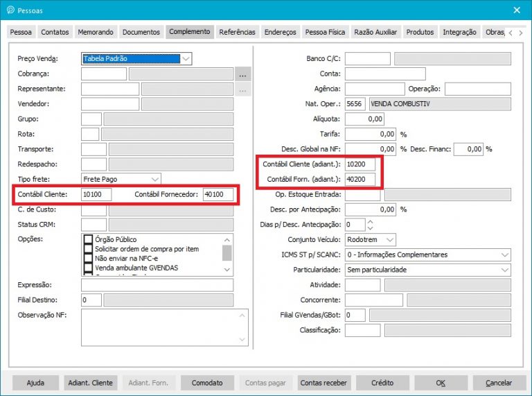Decrease Dias p/ Desc. Antecipação value
Image resolution: width=532 pixels, height=396 pixels.
(370, 228)
